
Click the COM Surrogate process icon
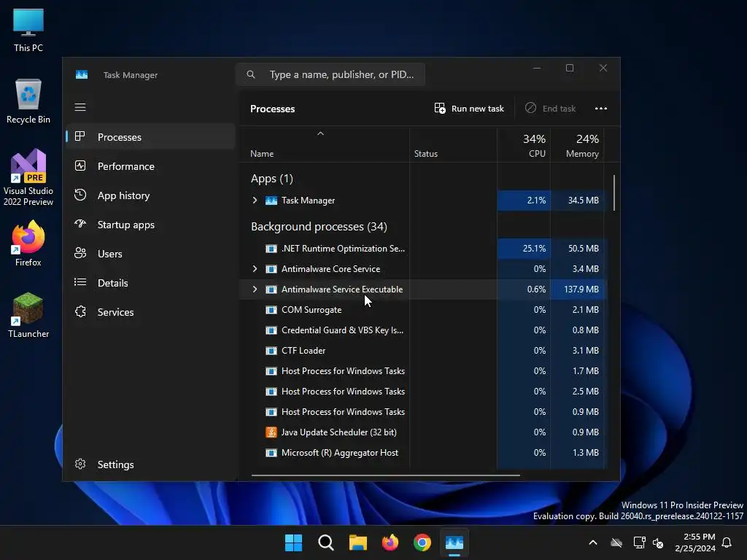271,310
